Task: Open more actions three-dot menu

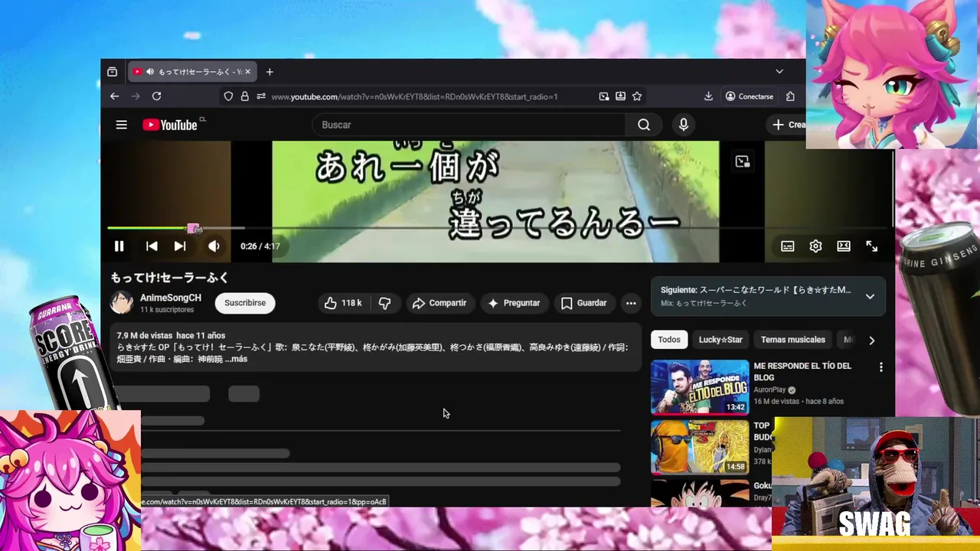Action: pos(631,303)
